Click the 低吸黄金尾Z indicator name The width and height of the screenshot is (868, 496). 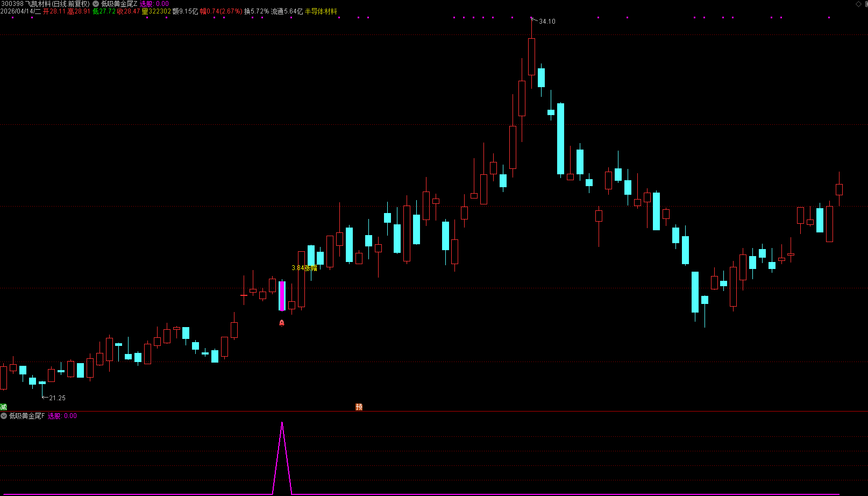pos(119,4)
